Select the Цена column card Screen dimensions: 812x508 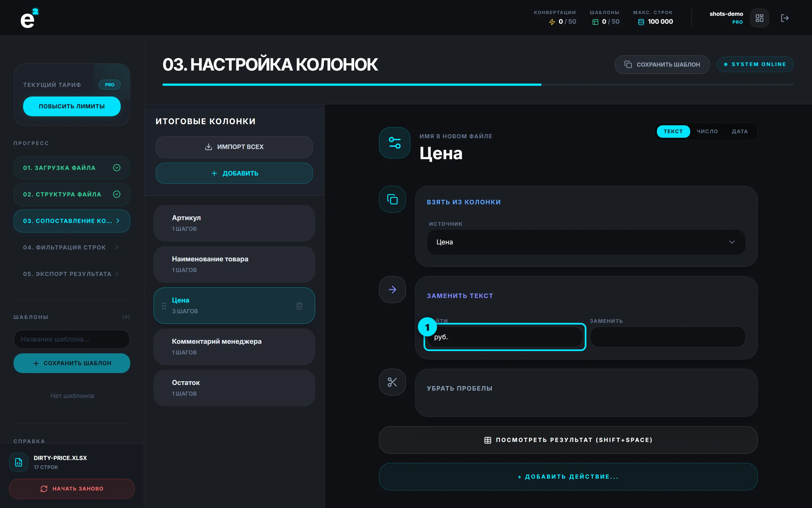tap(234, 306)
